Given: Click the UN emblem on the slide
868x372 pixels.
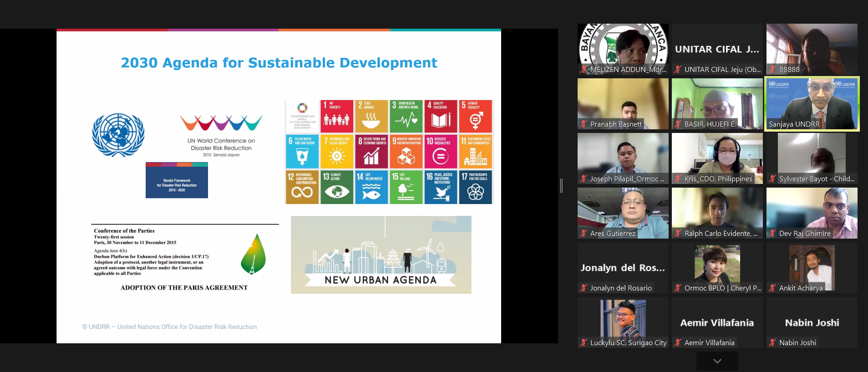Looking at the screenshot, I should click(118, 135).
